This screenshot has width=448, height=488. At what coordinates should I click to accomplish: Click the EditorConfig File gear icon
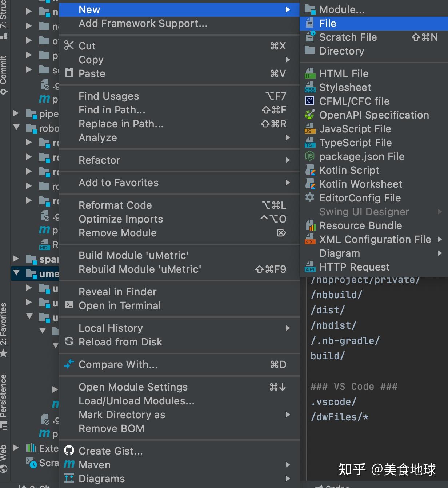point(309,197)
